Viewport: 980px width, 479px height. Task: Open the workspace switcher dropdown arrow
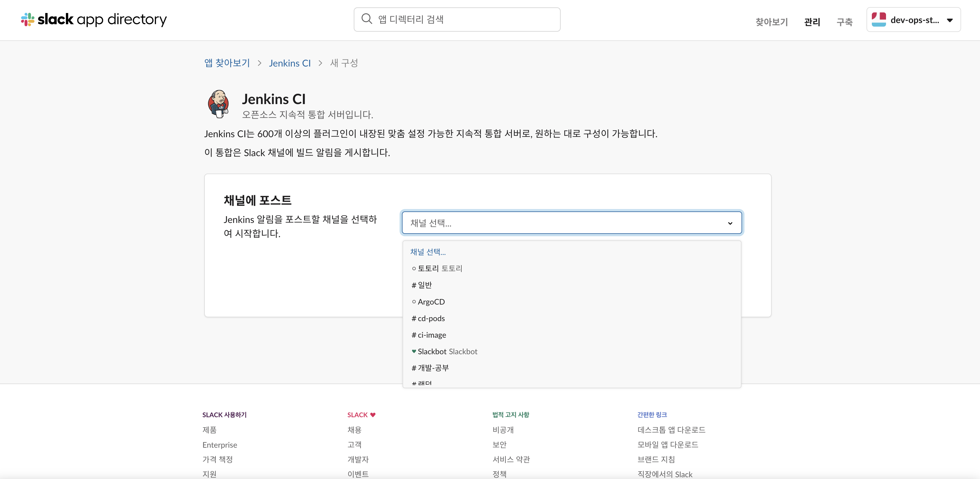click(x=950, y=20)
